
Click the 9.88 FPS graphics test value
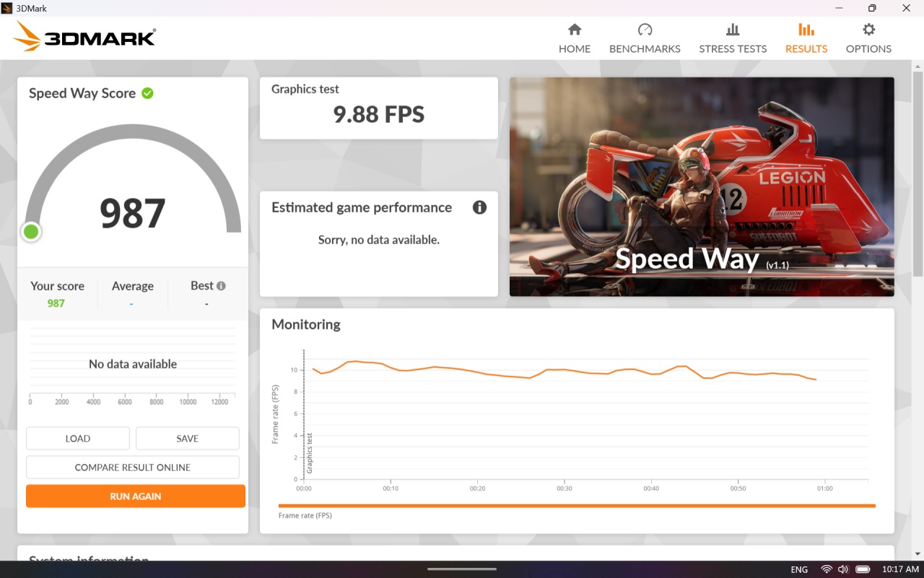(379, 114)
